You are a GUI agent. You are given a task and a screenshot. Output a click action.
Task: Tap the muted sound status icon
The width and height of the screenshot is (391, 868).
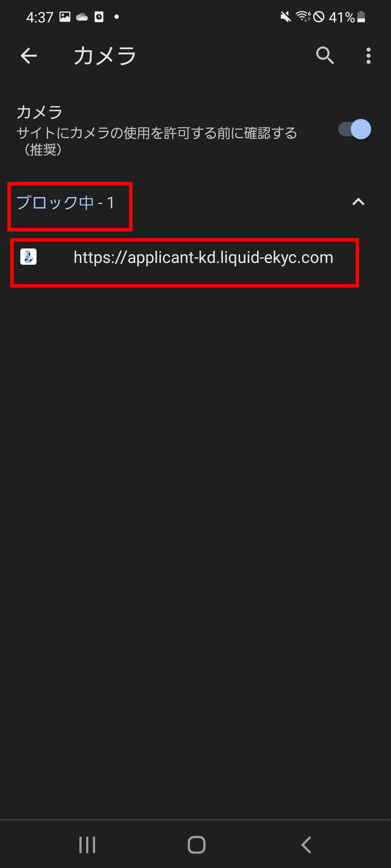click(285, 16)
